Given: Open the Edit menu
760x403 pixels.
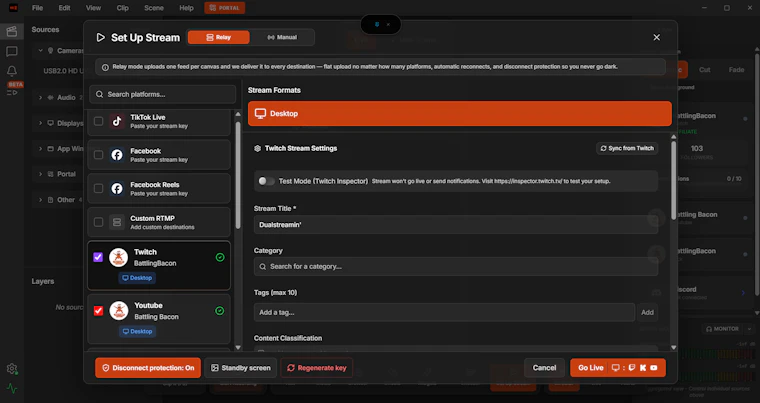Looking at the screenshot, I should (x=64, y=8).
